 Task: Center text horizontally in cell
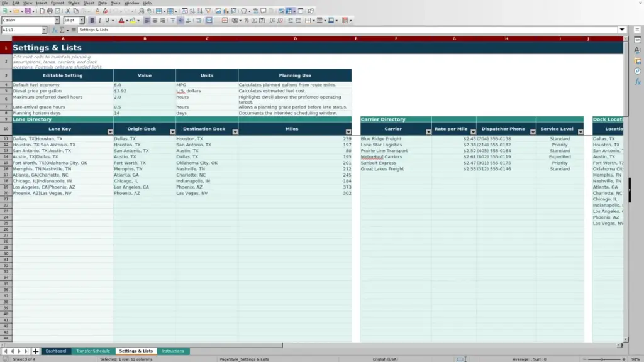[x=155, y=21]
